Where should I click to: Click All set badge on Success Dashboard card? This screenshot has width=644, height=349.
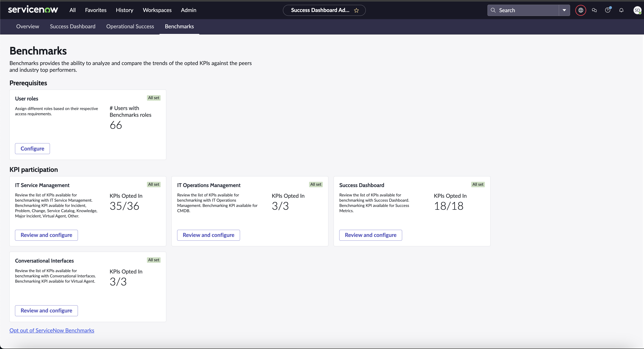pos(478,184)
